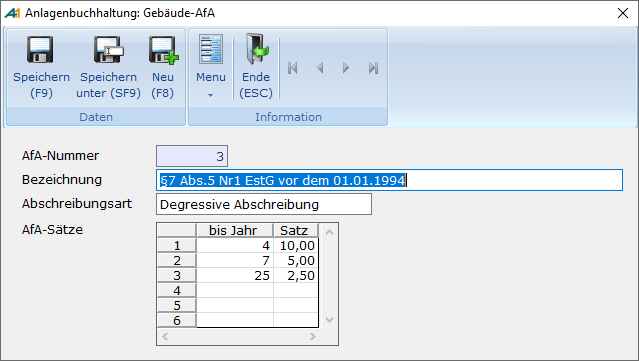Click the application icon in title bar
Screen dimensions: 639x361
(x=12, y=13)
